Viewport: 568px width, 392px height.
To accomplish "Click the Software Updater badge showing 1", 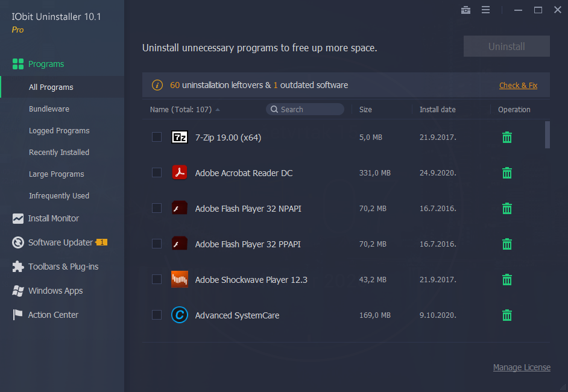I will pyautogui.click(x=101, y=242).
